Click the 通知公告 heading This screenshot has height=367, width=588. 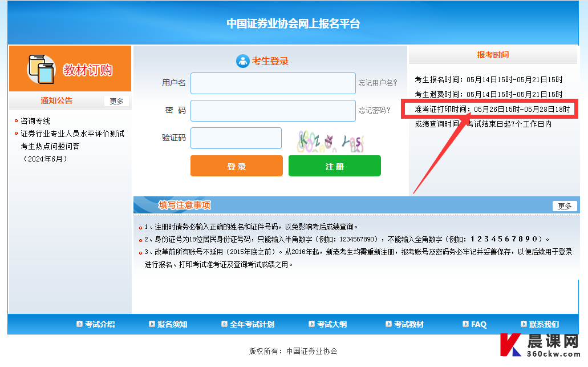pyautogui.click(x=56, y=100)
